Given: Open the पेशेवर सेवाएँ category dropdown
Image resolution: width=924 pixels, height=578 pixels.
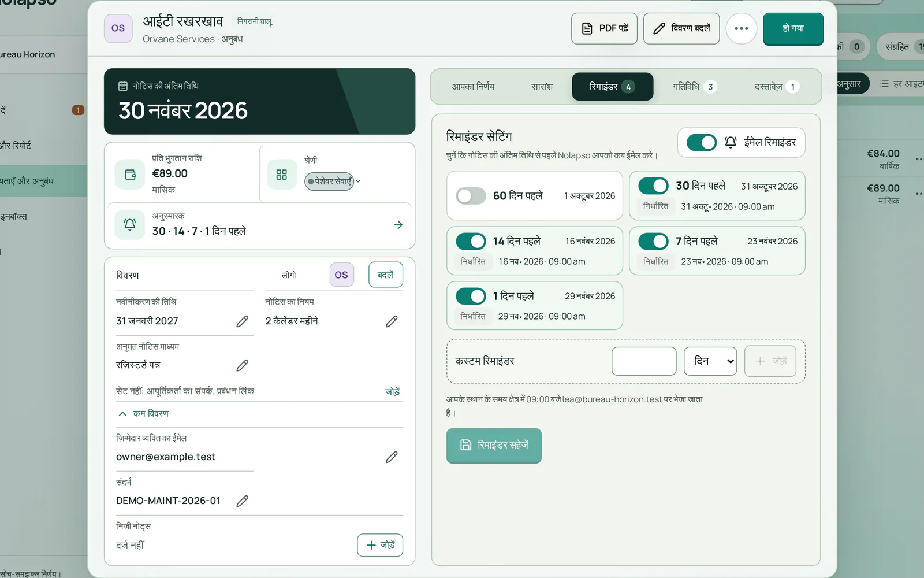Looking at the screenshot, I should (333, 181).
